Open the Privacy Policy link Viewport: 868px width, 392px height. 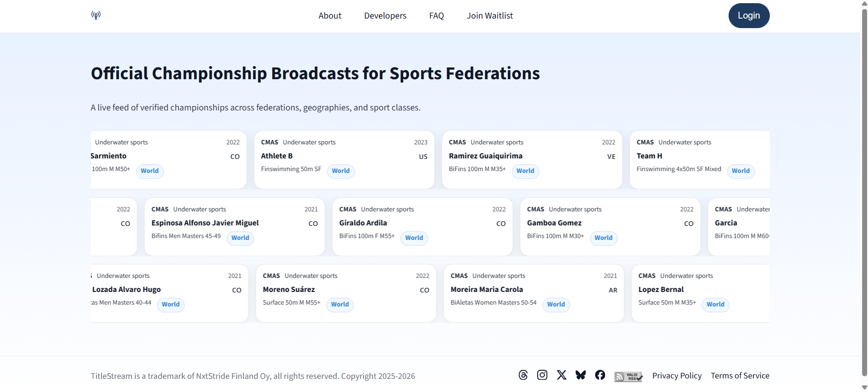point(677,376)
